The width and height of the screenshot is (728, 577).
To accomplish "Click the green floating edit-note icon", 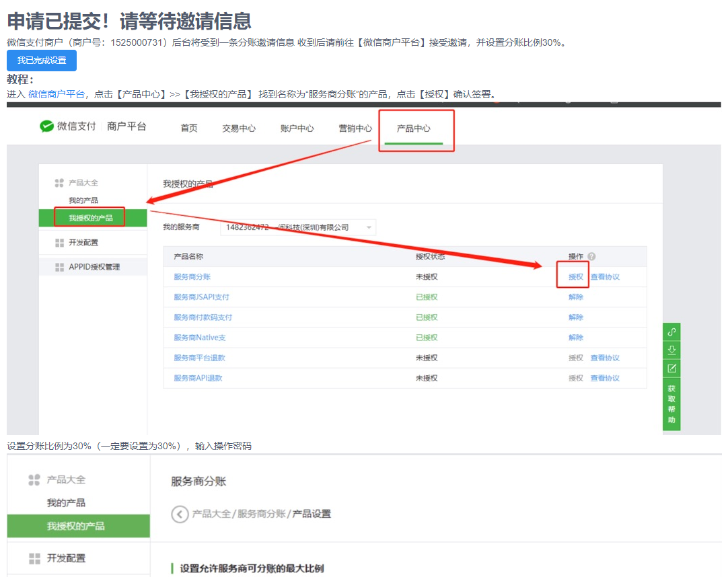I will (671, 369).
